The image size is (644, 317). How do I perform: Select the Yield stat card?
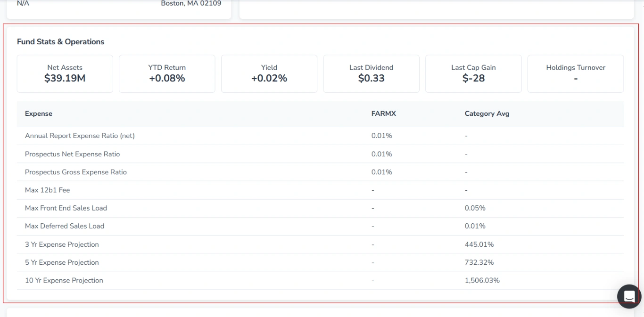tap(269, 73)
